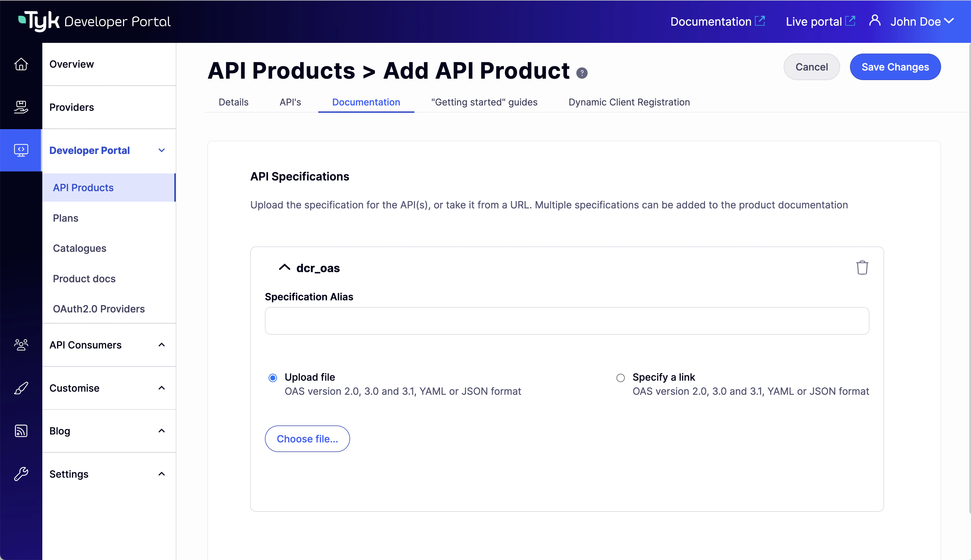Select the Providers icon in the sidebar
Image resolution: width=971 pixels, height=560 pixels.
tap(21, 107)
